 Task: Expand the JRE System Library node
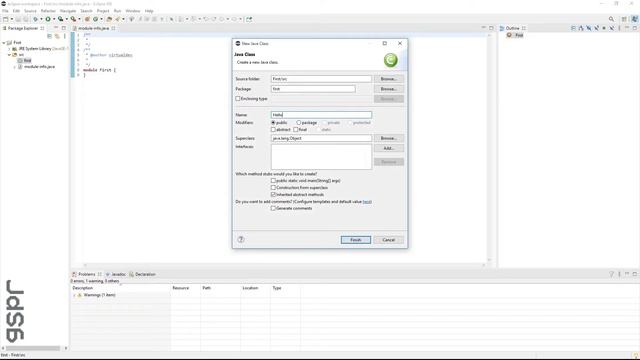(9, 49)
